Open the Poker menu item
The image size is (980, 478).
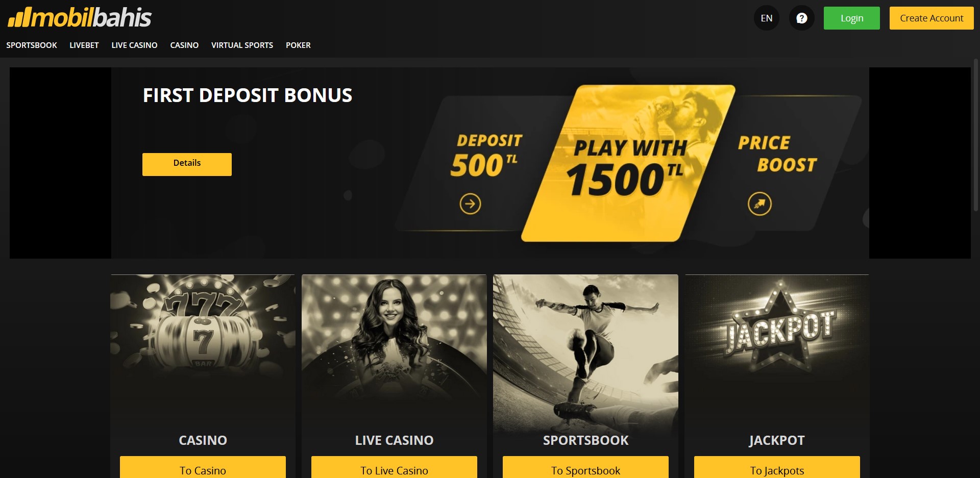pyautogui.click(x=298, y=45)
